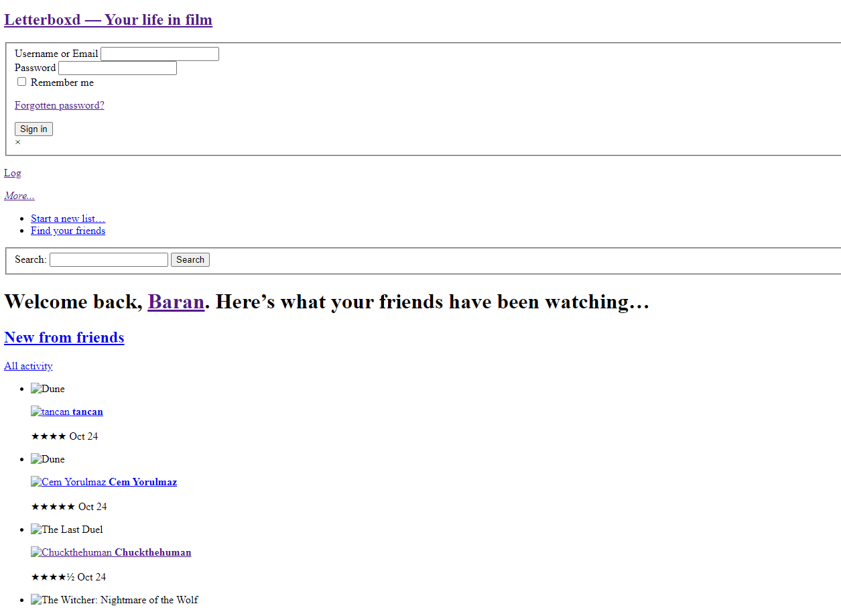Click The Witcher: Nightmare of the Wolf poster

(x=115, y=600)
